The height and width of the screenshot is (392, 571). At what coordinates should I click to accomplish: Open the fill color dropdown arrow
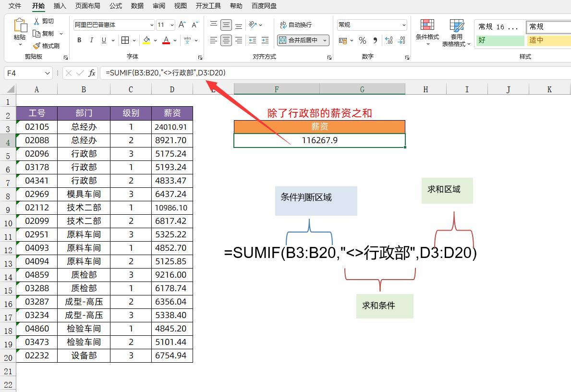(155, 40)
